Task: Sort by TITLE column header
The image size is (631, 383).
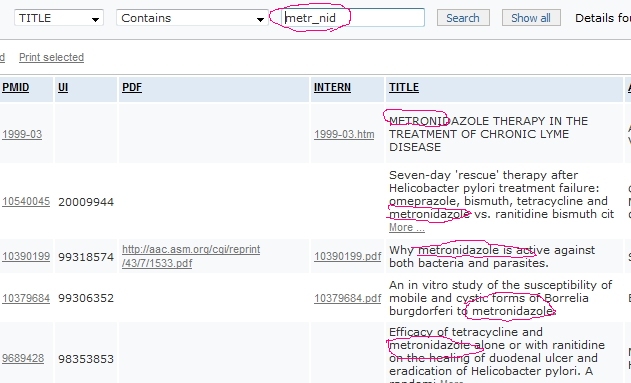Action: coord(404,87)
